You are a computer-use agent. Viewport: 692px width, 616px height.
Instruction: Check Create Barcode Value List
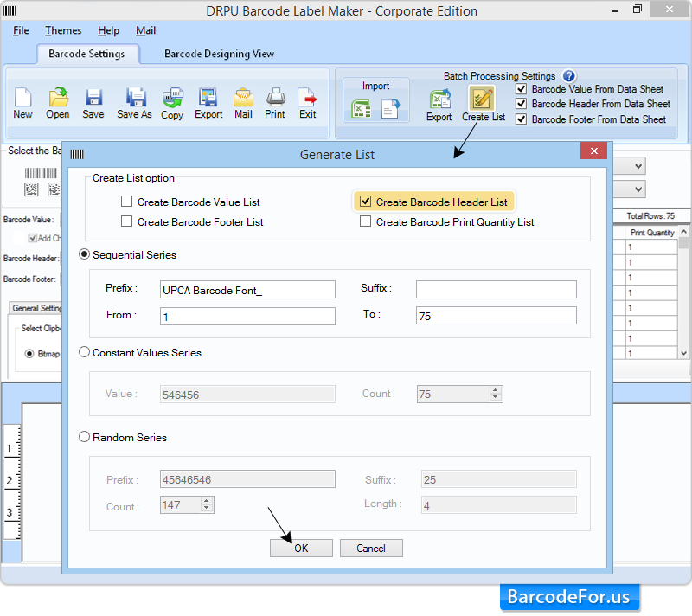pyautogui.click(x=126, y=202)
